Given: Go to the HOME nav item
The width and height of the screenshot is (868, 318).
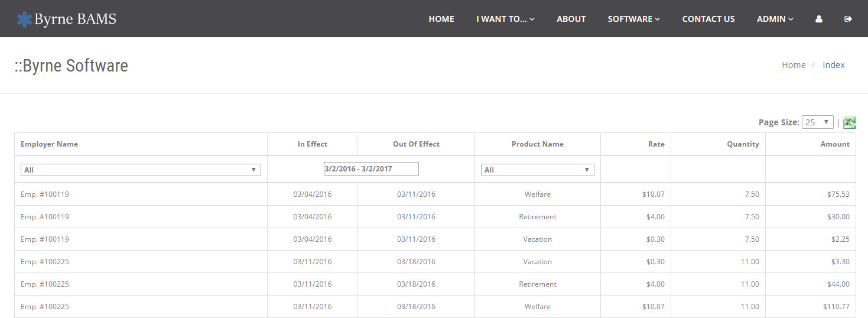Looking at the screenshot, I should [x=441, y=19].
